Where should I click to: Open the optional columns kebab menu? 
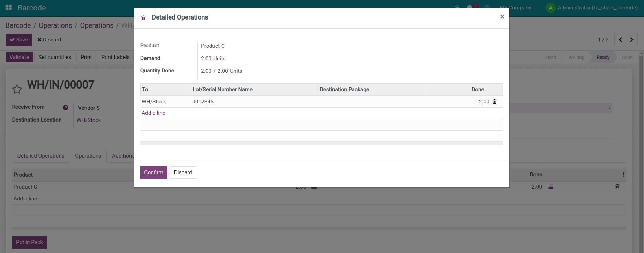623,175
